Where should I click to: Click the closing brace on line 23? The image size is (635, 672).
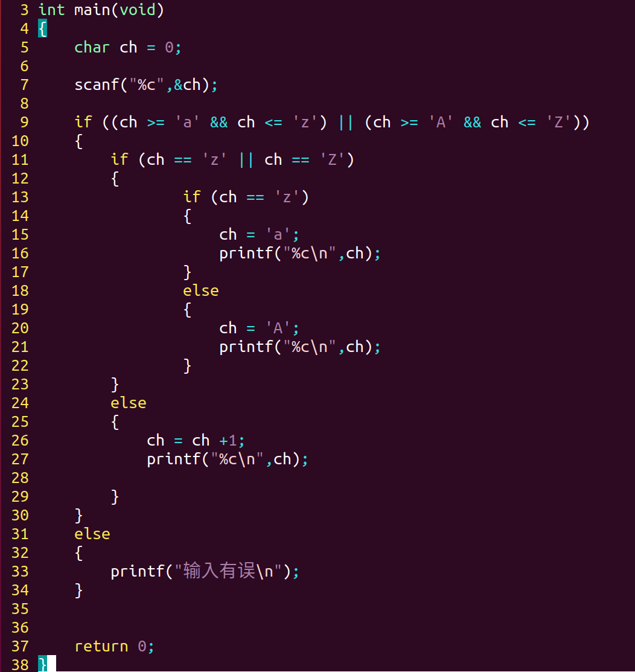[x=115, y=385]
